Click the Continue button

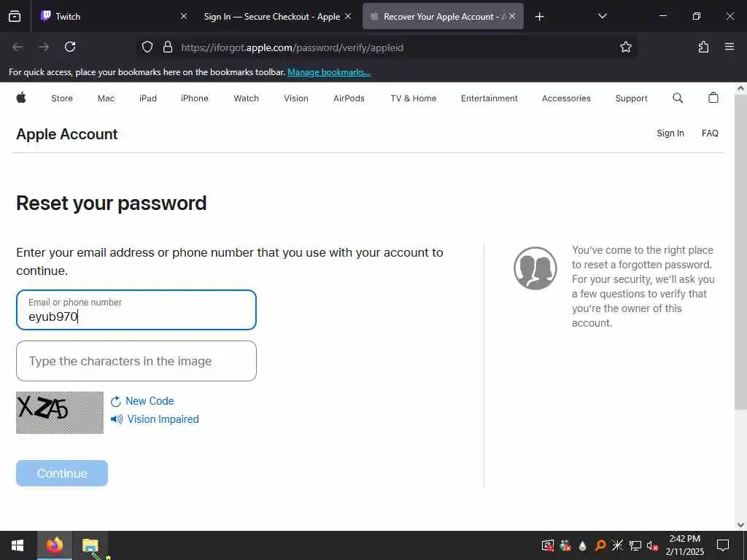tap(62, 473)
